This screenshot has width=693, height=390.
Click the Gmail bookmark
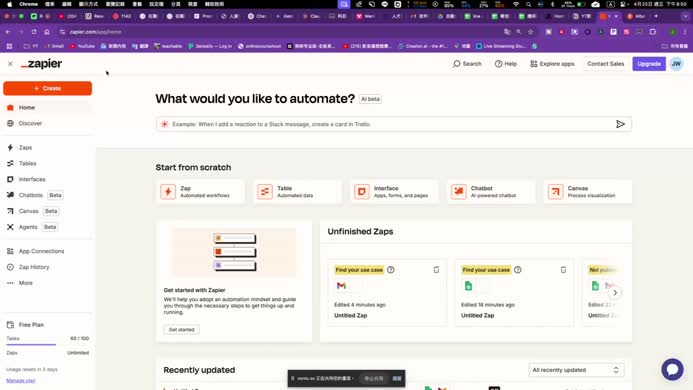[x=55, y=46]
